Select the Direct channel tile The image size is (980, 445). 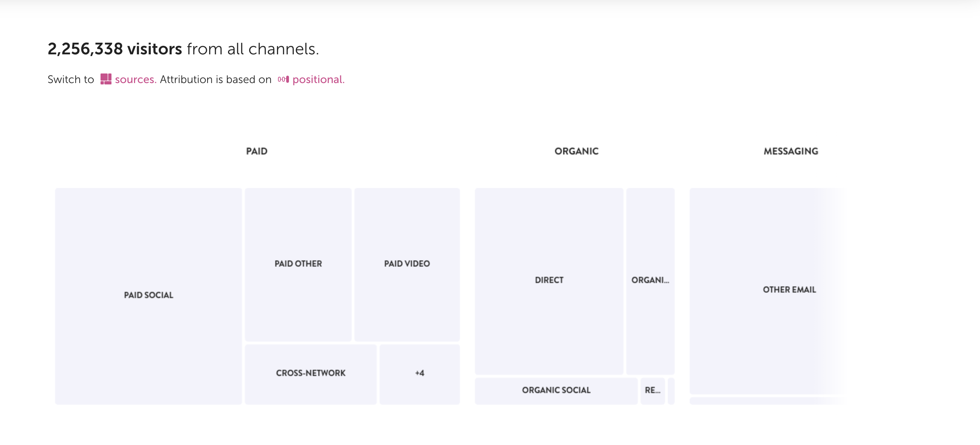548,280
